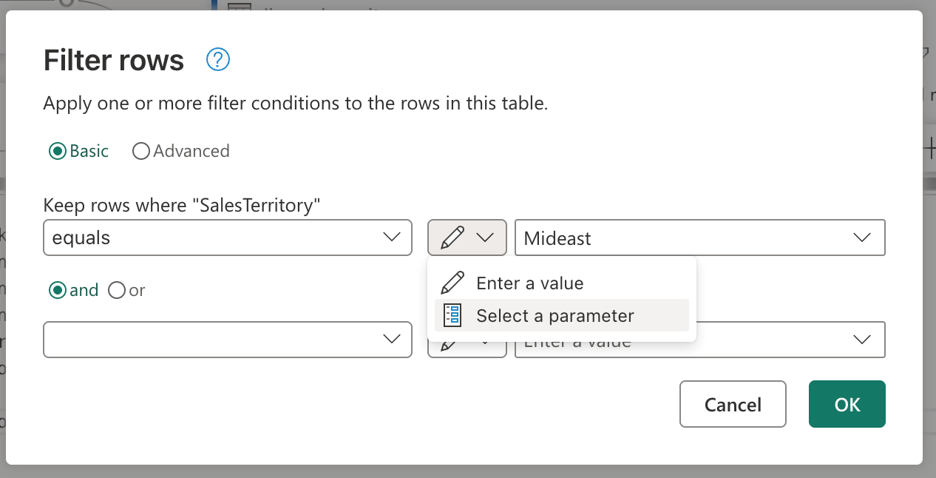
Task: Confirm the filter with OK
Action: [x=847, y=404]
